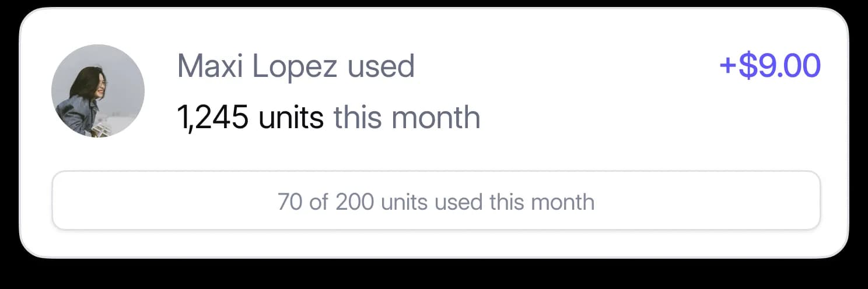Click the name Maxi Lopez
868x289 pixels.
click(x=257, y=67)
